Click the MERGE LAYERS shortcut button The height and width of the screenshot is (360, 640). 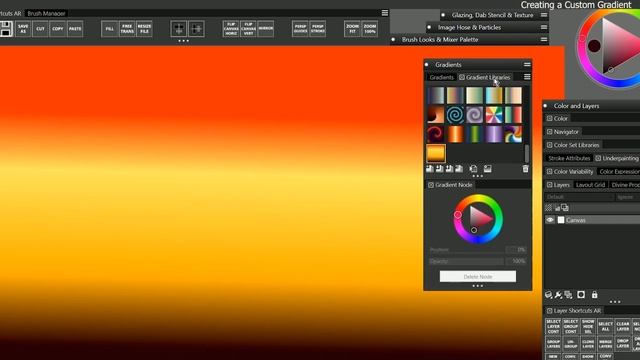[605, 343]
